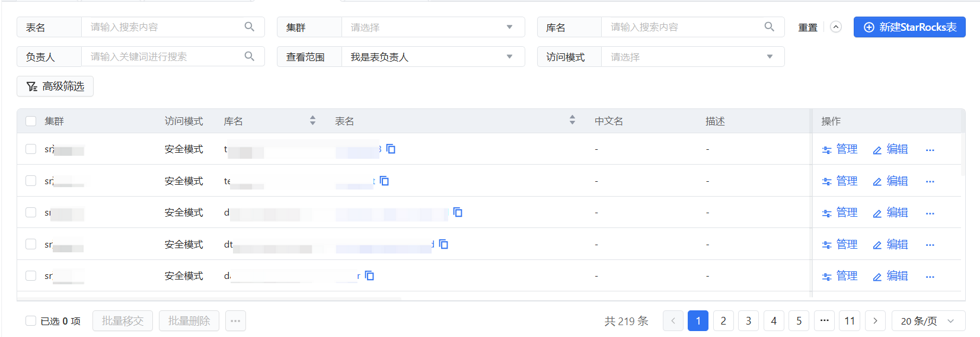This screenshot has width=980, height=337.
Task: Copy the table name in third row
Action: [x=458, y=212]
